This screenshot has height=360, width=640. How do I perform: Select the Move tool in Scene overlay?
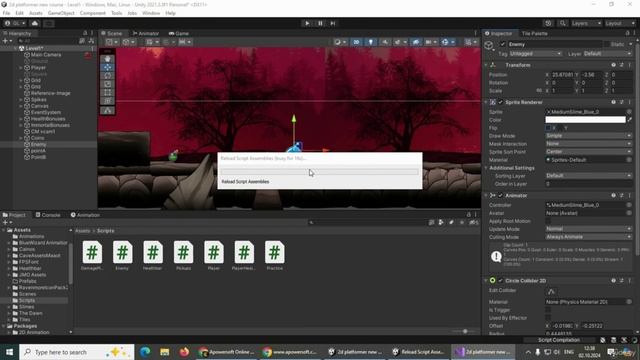(107, 67)
